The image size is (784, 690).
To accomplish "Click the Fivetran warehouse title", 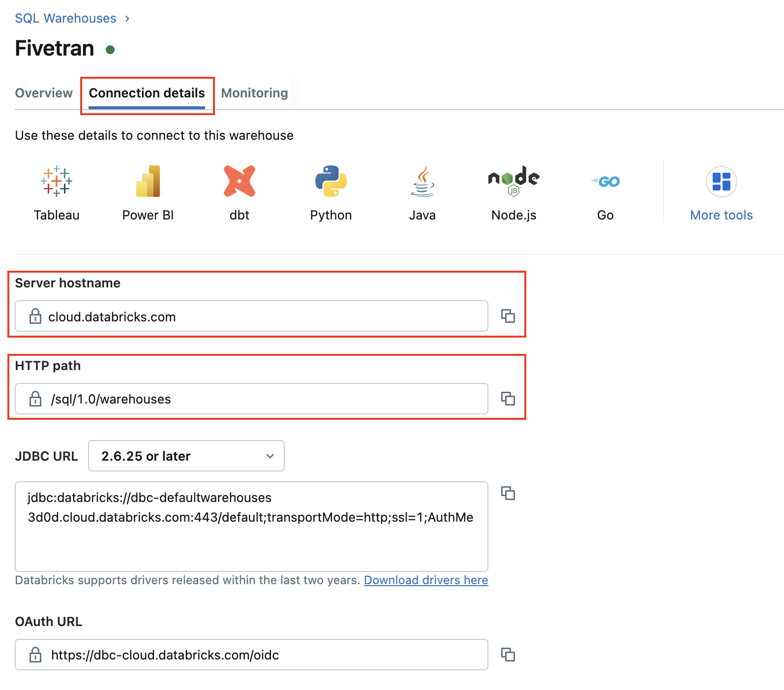I will (x=55, y=48).
